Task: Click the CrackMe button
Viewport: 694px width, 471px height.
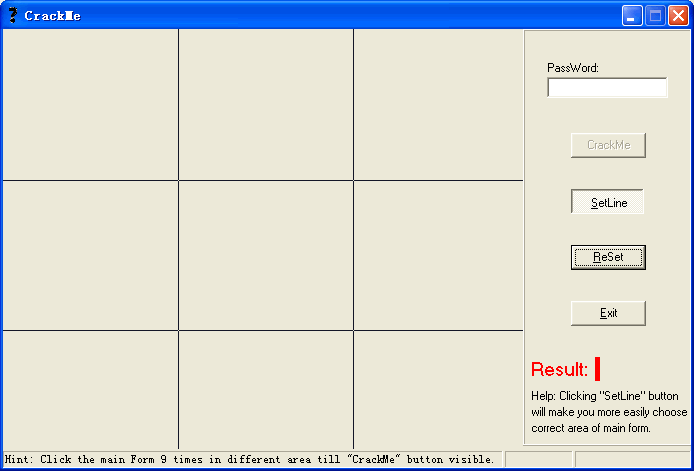Action: pos(608,145)
